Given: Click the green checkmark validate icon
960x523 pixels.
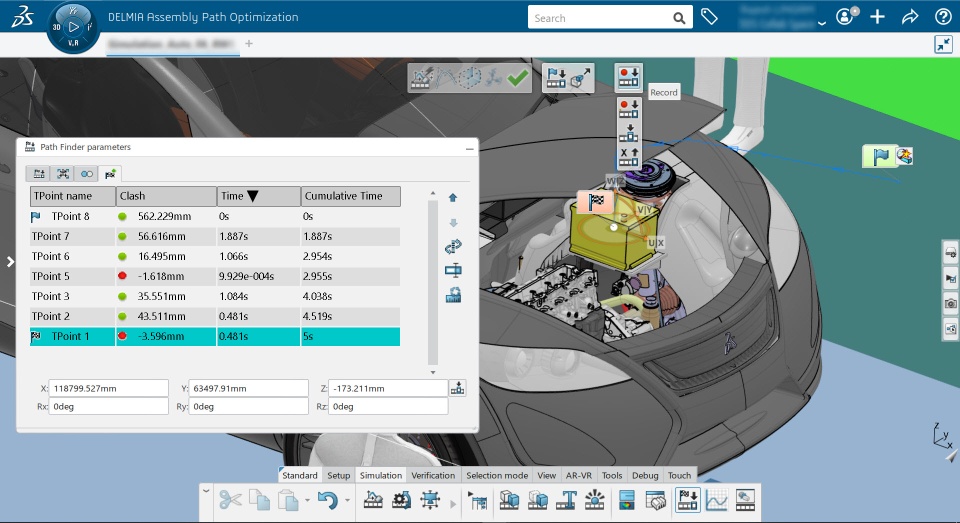Looking at the screenshot, I should click(518, 78).
